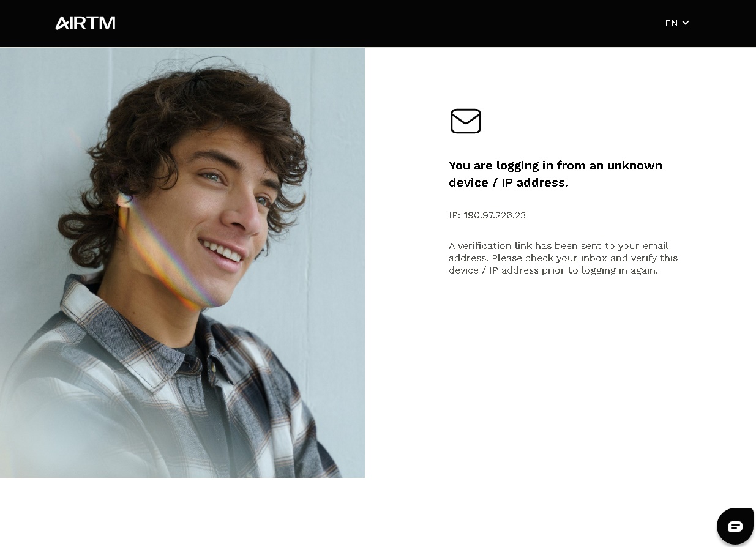This screenshot has width=756, height=547.
Task: Click the 'device / IP address.' heading line
Action: pos(508,183)
